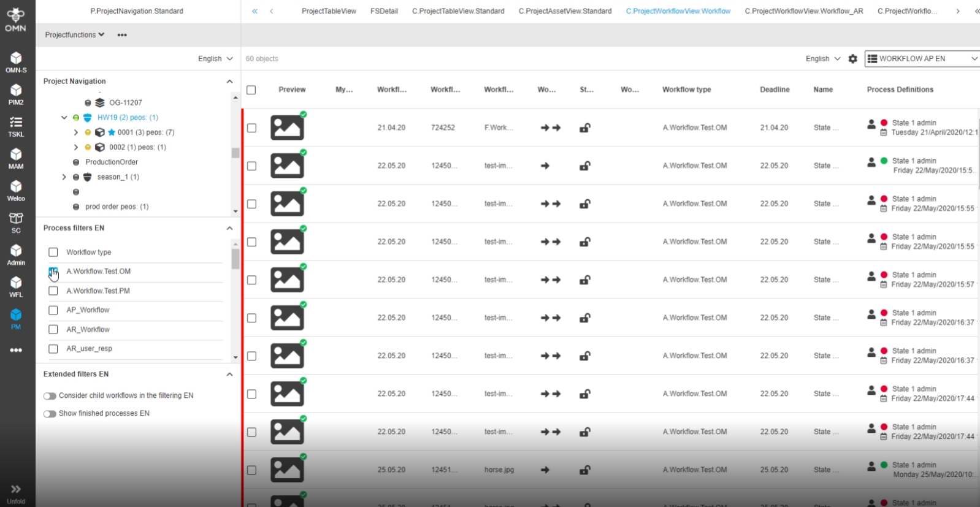Click workflow arrows icon in 21.04.20 row

coord(551,128)
